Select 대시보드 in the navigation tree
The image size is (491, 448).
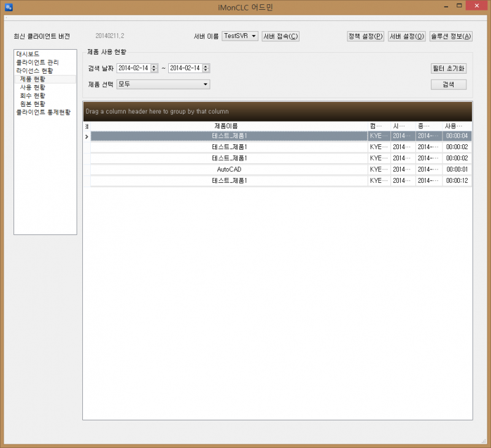tap(28, 54)
